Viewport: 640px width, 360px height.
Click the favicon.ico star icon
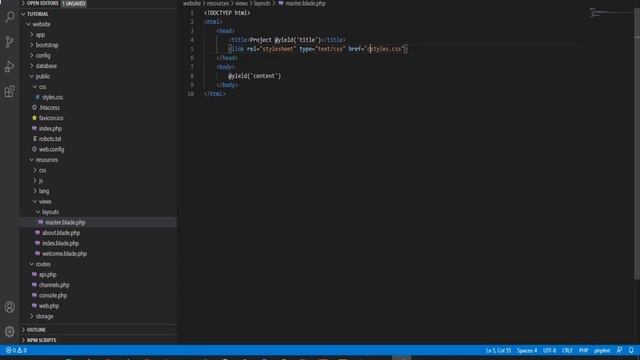click(x=34, y=118)
